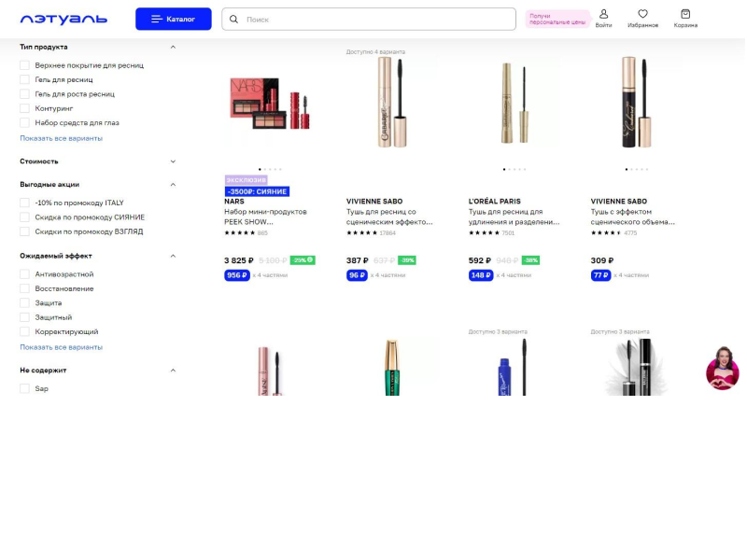Open the L'Oréal gold mascara thumbnail

point(514,104)
